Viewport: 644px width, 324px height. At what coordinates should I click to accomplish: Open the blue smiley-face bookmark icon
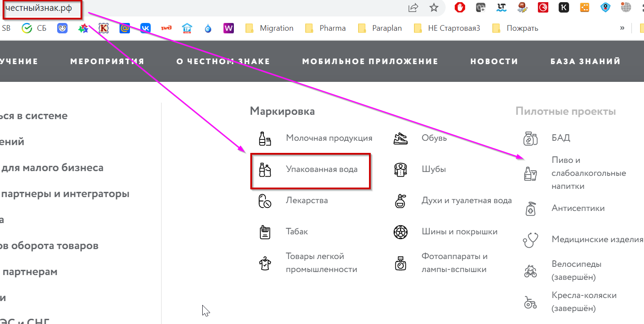point(62,28)
